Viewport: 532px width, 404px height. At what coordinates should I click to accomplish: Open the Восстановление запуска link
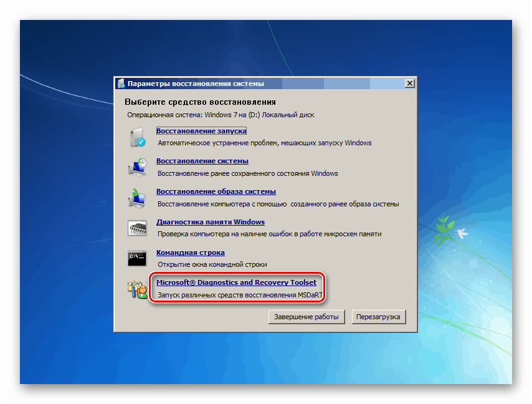click(202, 131)
